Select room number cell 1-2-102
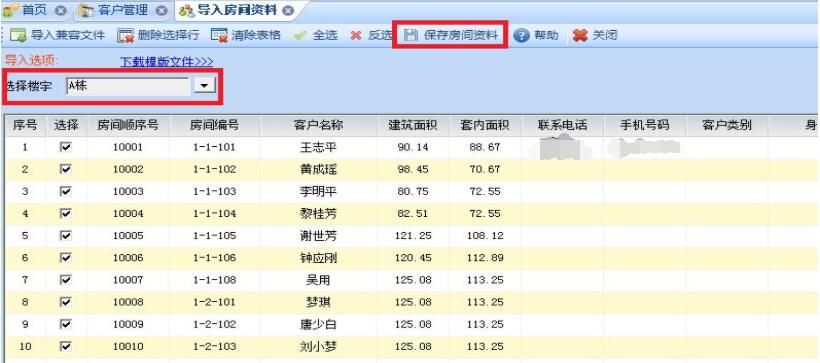This screenshot has height=363, width=820. [214, 324]
